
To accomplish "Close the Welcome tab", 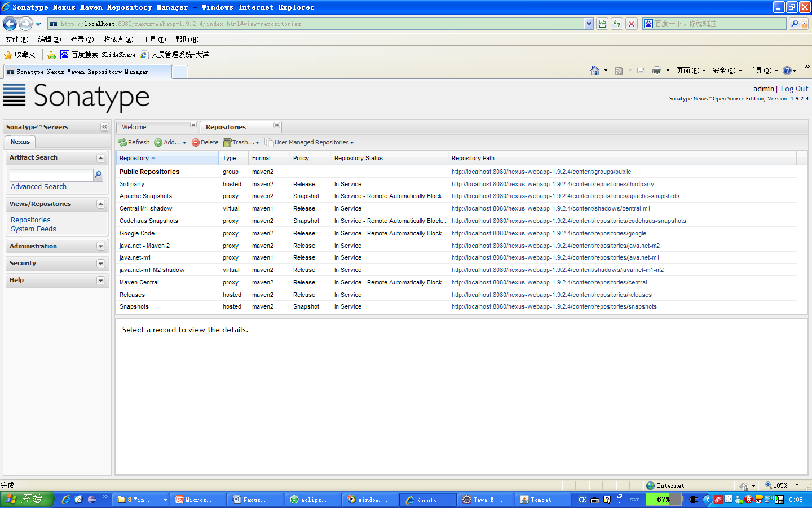I will [x=193, y=125].
